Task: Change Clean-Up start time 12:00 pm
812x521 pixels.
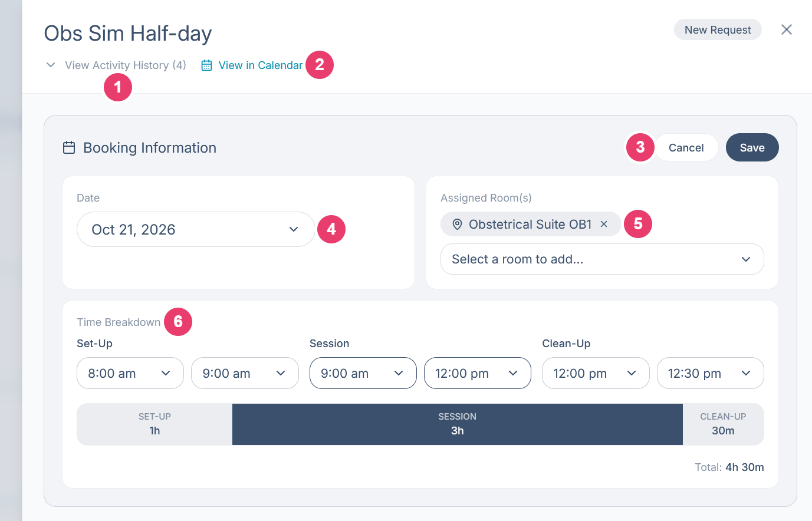Action: [596, 373]
